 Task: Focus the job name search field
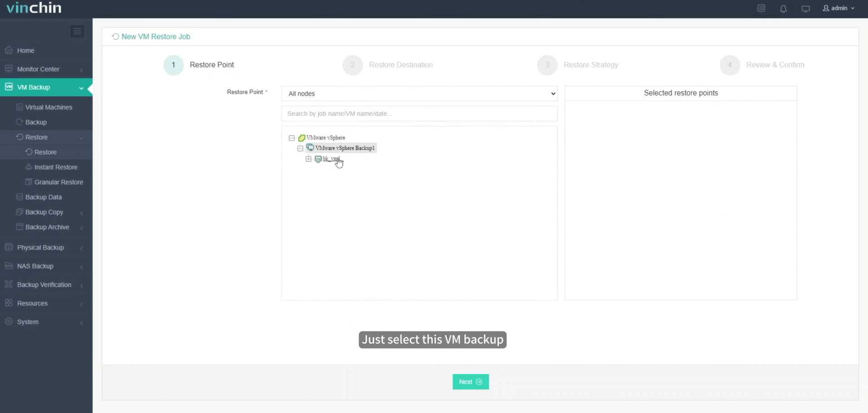click(x=419, y=113)
